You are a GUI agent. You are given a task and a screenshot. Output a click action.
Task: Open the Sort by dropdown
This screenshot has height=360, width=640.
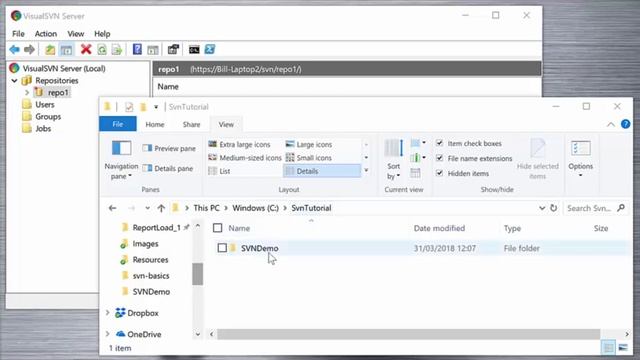point(393,160)
